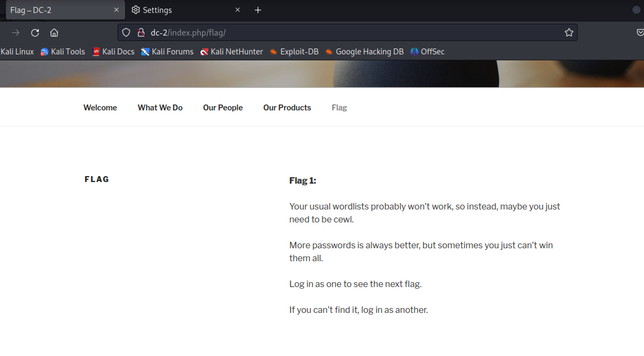Open new tab with plus icon
644x356 pixels.
pos(258,10)
